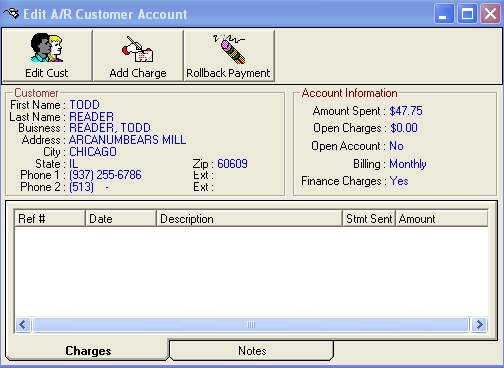Click the right scroll arrow of charges list

pyautogui.click(x=479, y=324)
